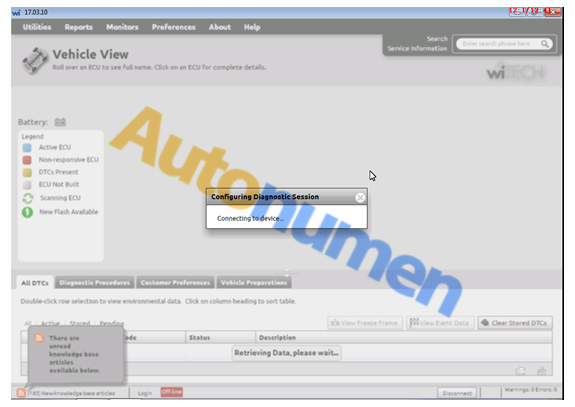Click the panel collapse handle above tabs
This screenshot has width=575, height=407.
coord(287,272)
